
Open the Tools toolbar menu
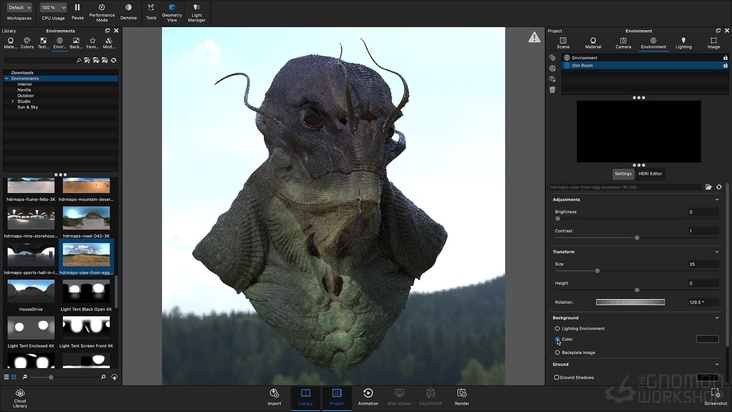coord(151,11)
